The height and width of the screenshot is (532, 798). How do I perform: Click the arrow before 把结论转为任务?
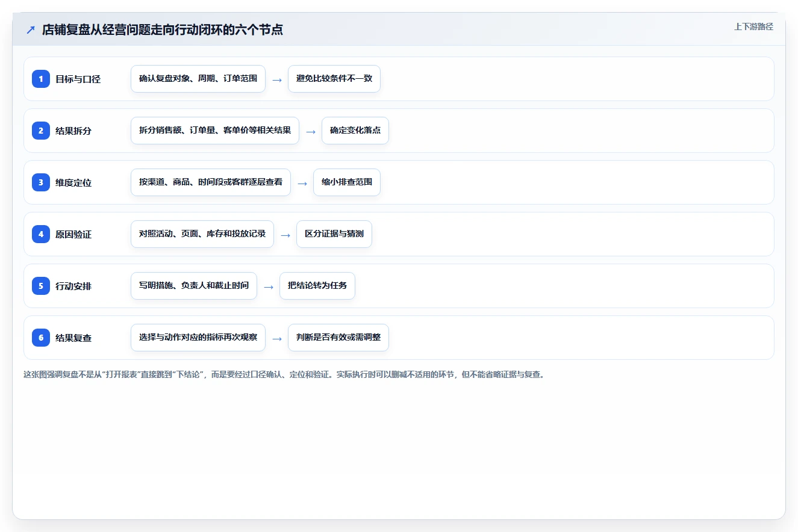tap(269, 286)
